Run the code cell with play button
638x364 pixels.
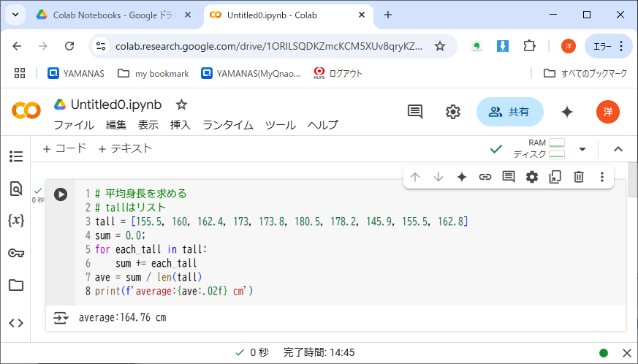tap(61, 194)
